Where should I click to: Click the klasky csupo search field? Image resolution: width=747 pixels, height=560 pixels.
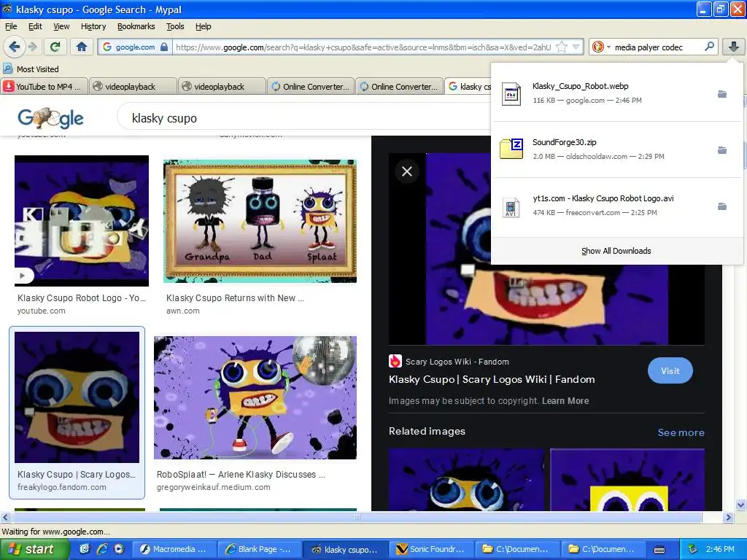pyautogui.click(x=305, y=118)
